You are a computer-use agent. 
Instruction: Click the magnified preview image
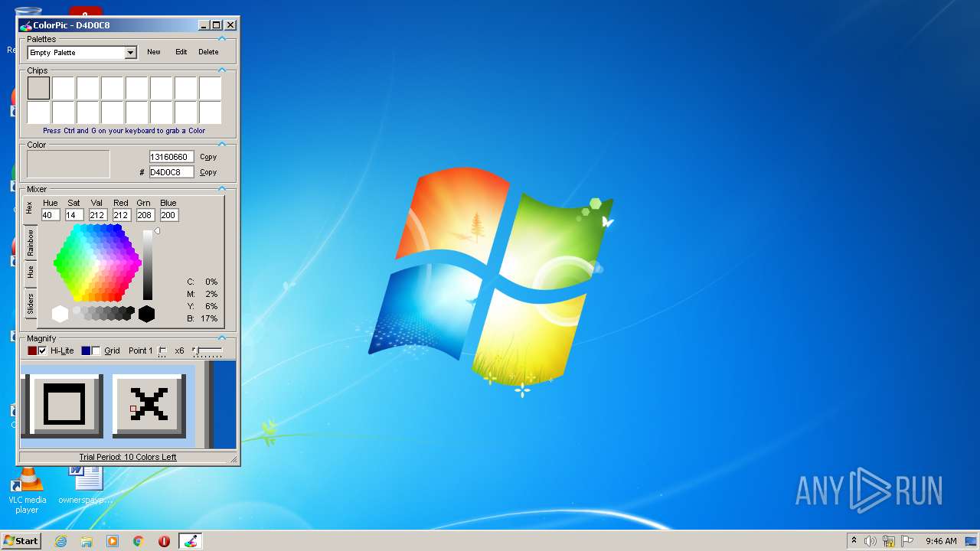pos(128,406)
